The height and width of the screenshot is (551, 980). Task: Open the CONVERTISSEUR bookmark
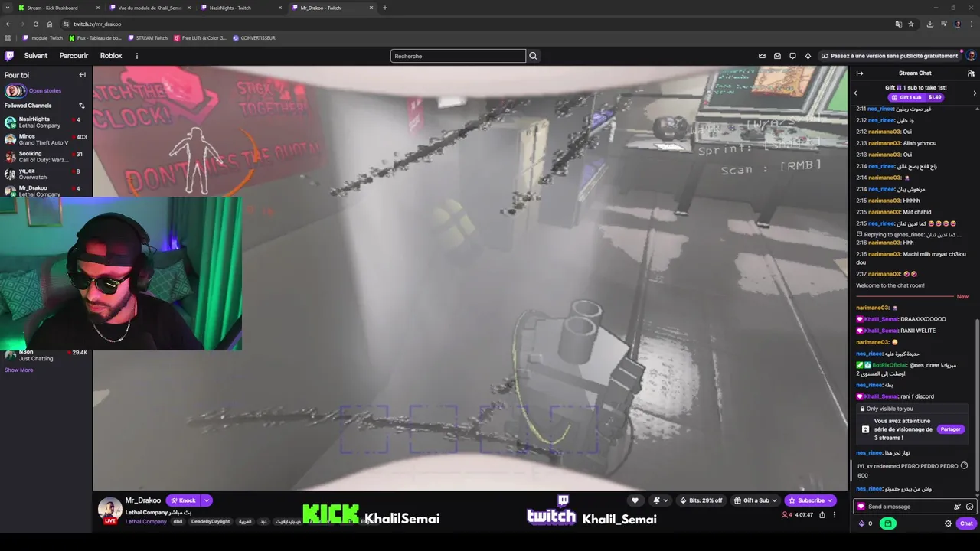[x=254, y=37]
